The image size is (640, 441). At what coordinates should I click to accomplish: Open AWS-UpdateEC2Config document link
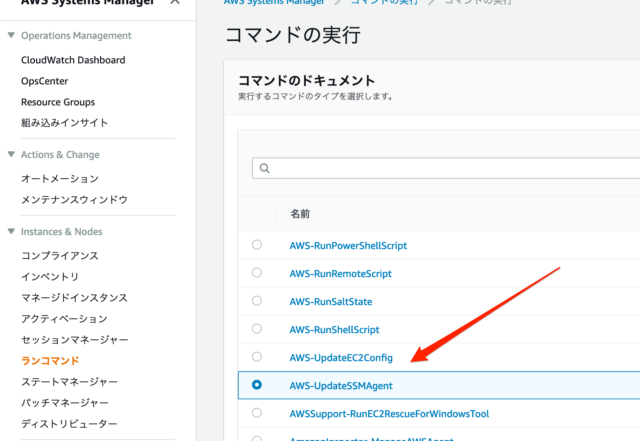point(341,358)
